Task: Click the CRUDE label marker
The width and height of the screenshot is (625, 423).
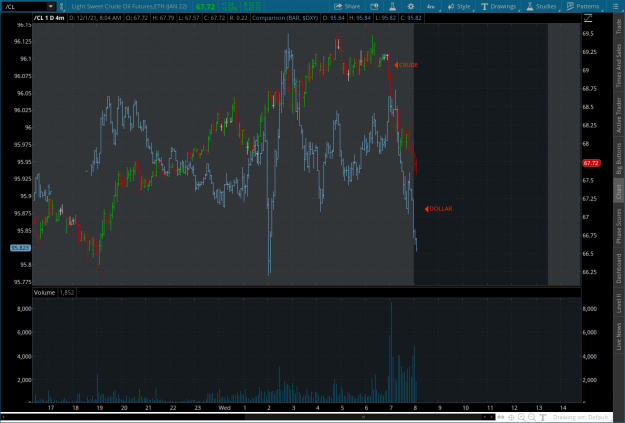Action: 406,65
